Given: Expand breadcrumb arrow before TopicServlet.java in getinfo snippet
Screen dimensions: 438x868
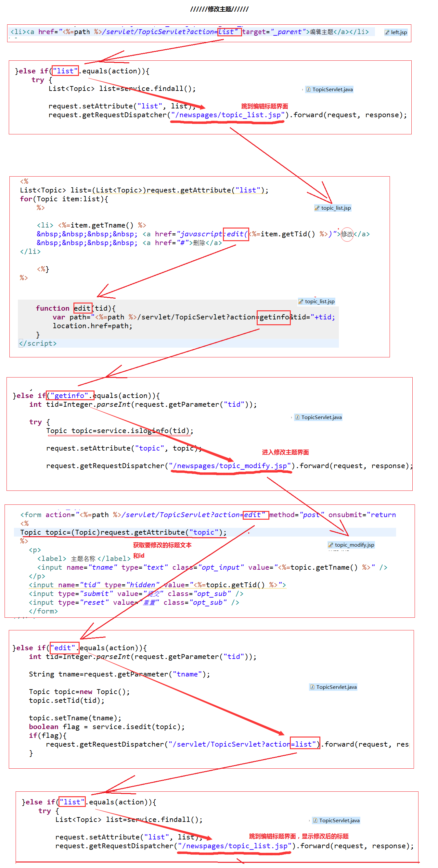Looking at the screenshot, I should (291, 417).
